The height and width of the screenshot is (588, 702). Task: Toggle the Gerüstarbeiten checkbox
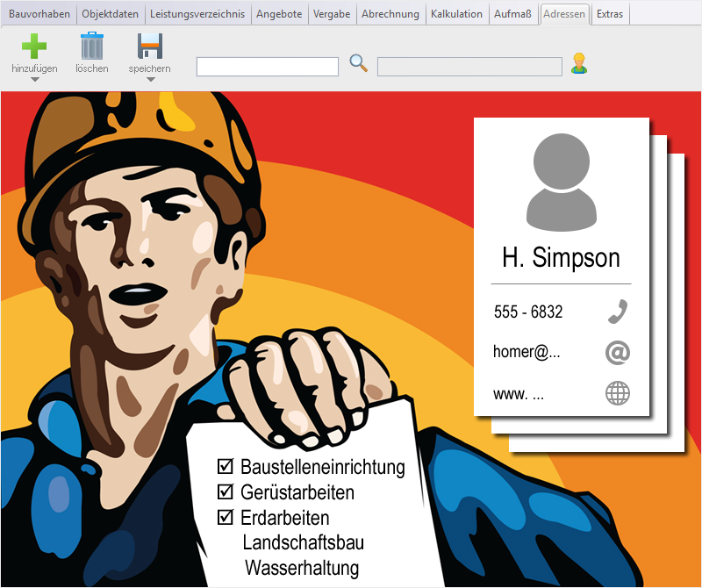225,491
